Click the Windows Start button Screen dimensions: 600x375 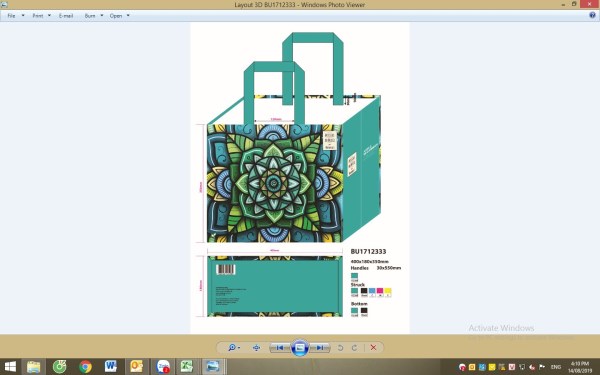[10, 367]
